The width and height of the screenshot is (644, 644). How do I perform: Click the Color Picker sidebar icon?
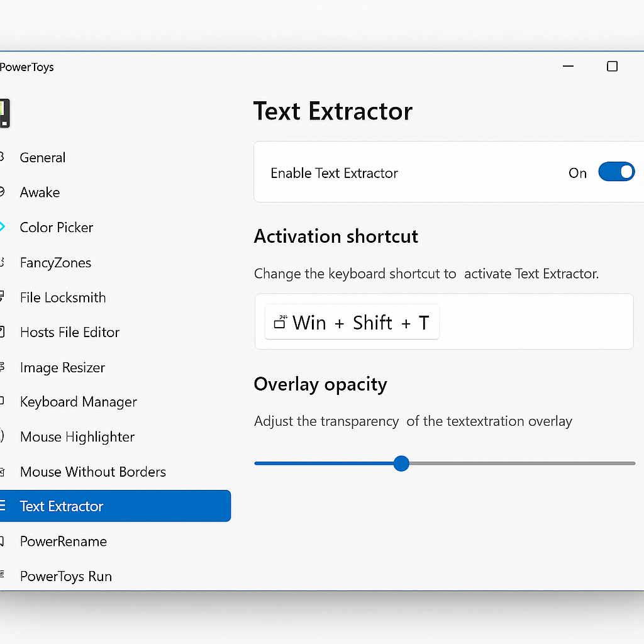(x=3, y=227)
